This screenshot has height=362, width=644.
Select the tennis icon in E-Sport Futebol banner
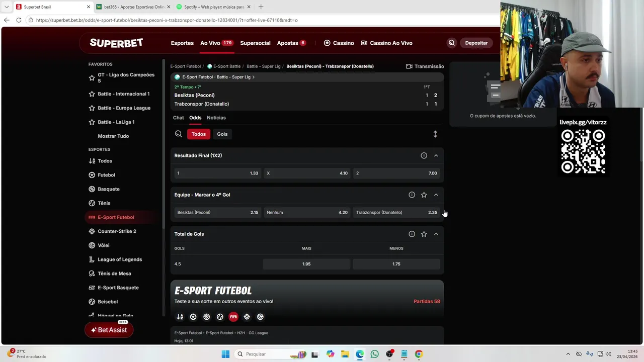tap(220, 317)
